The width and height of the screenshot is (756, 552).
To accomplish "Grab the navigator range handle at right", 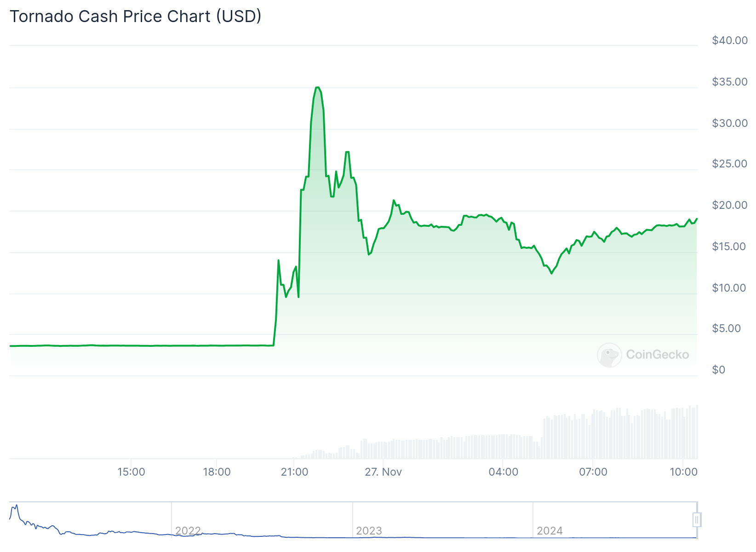I will pyautogui.click(x=697, y=520).
